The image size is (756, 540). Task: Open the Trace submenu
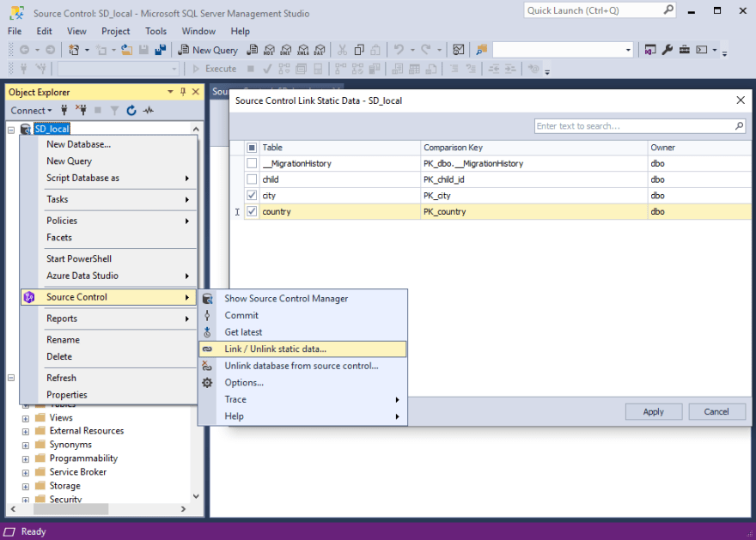pos(302,399)
